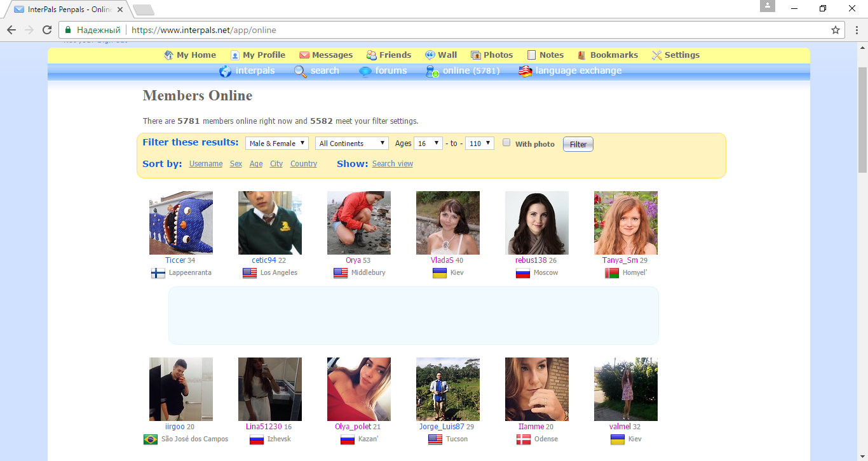868x461 pixels.
Task: Sort members by Username
Action: pyautogui.click(x=206, y=164)
